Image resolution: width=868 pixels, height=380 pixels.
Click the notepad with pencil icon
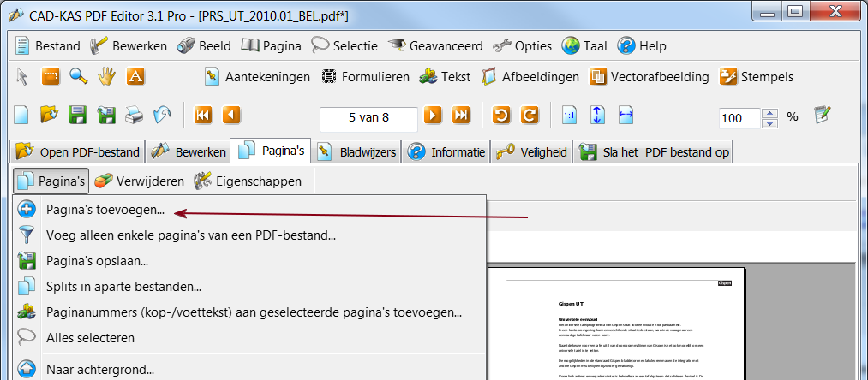tap(823, 115)
